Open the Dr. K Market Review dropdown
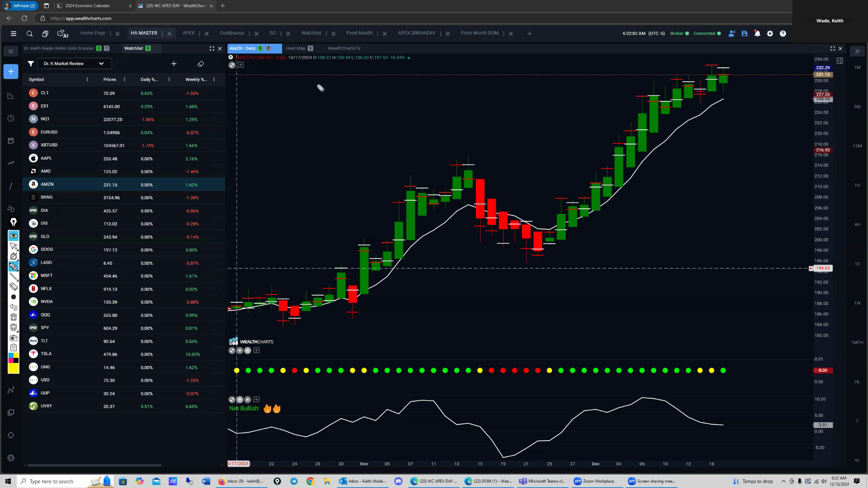The image size is (868, 488). [74, 64]
